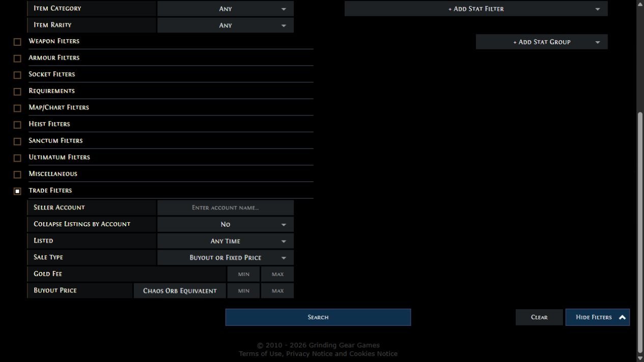Screen dimensions: 644x362
Task: Click the scrollbar up arrow
Action: click(640, 4)
